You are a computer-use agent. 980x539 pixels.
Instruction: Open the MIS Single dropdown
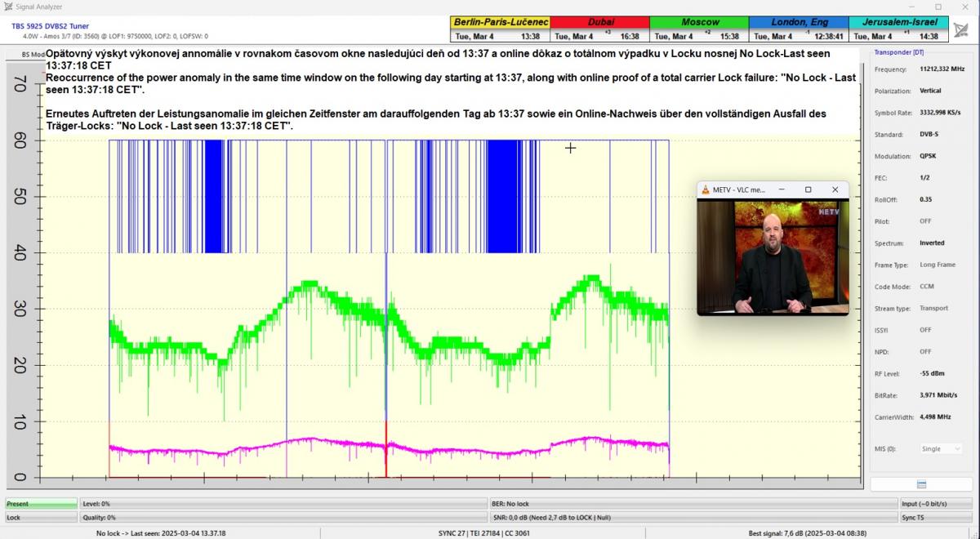941,448
